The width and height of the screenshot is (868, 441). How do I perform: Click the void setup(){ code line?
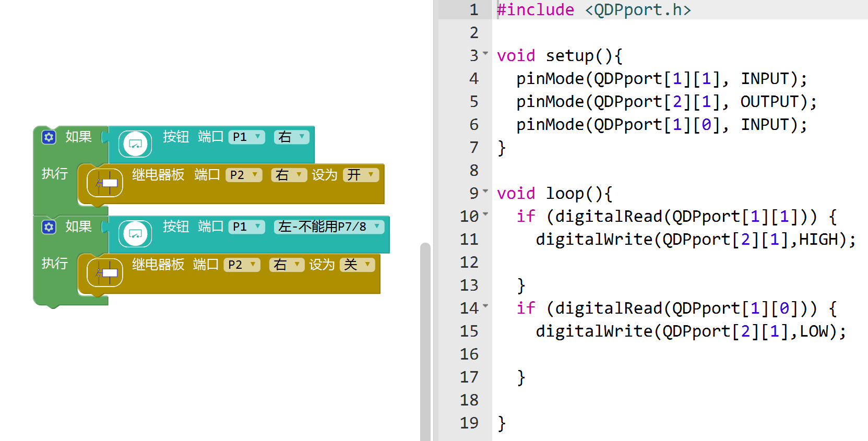click(560, 56)
